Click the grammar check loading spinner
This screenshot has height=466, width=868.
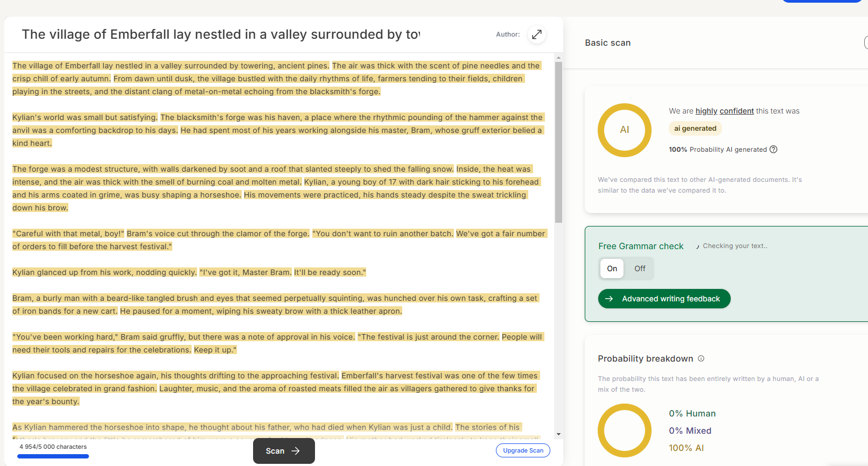tap(697, 246)
